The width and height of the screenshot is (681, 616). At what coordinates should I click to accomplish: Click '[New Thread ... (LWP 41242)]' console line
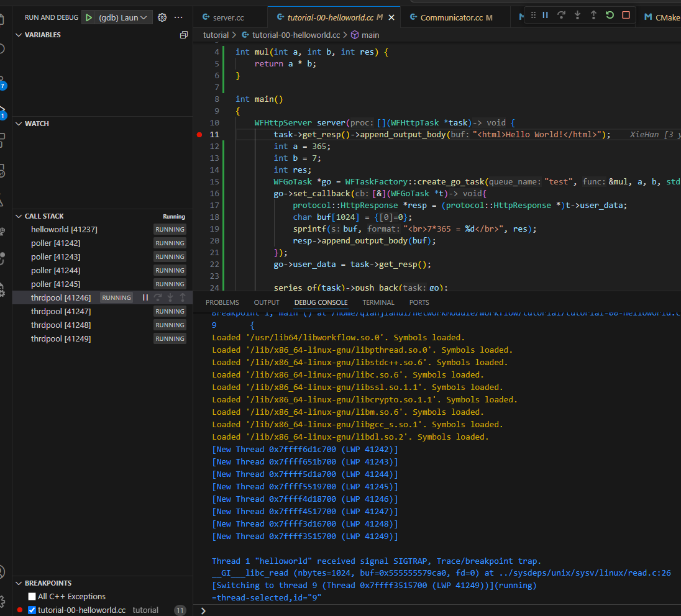(x=305, y=450)
